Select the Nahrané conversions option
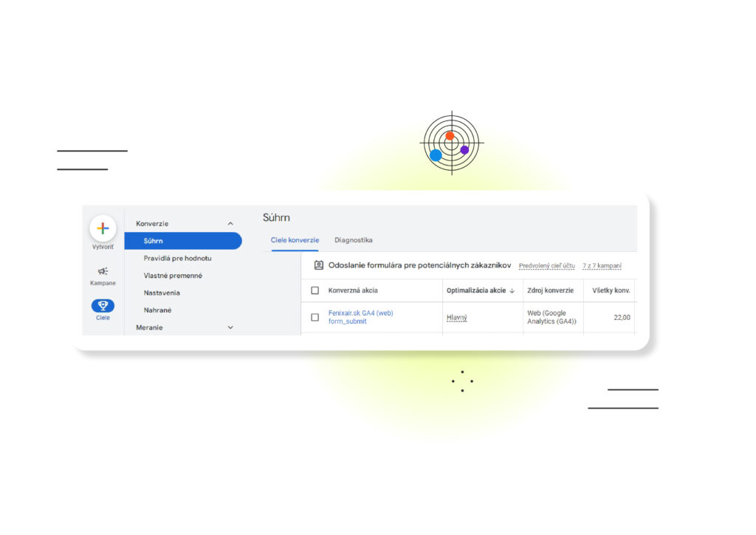The image size is (756, 535). [x=157, y=310]
